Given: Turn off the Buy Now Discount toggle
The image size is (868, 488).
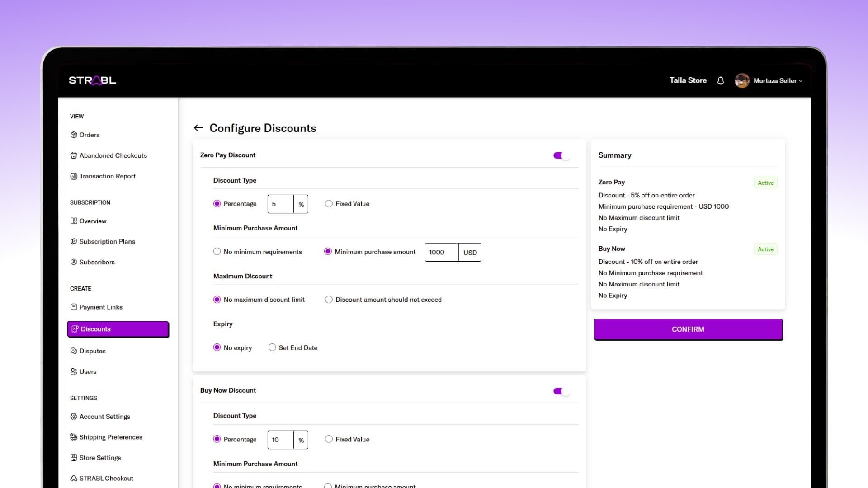Looking at the screenshot, I should coord(561,391).
